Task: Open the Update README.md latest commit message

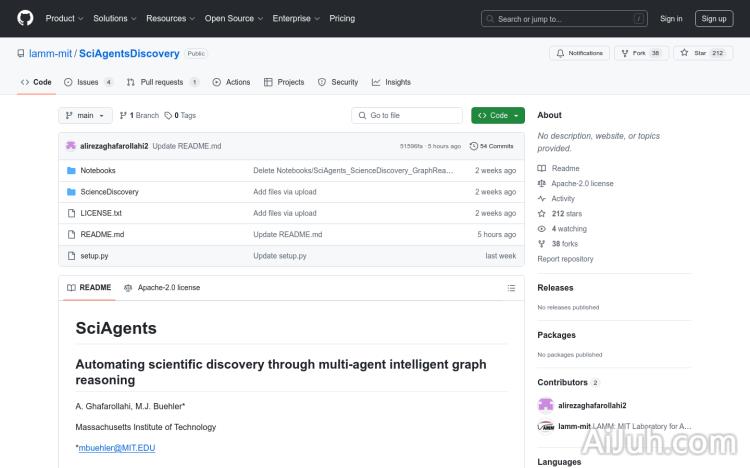Action: click(187, 146)
